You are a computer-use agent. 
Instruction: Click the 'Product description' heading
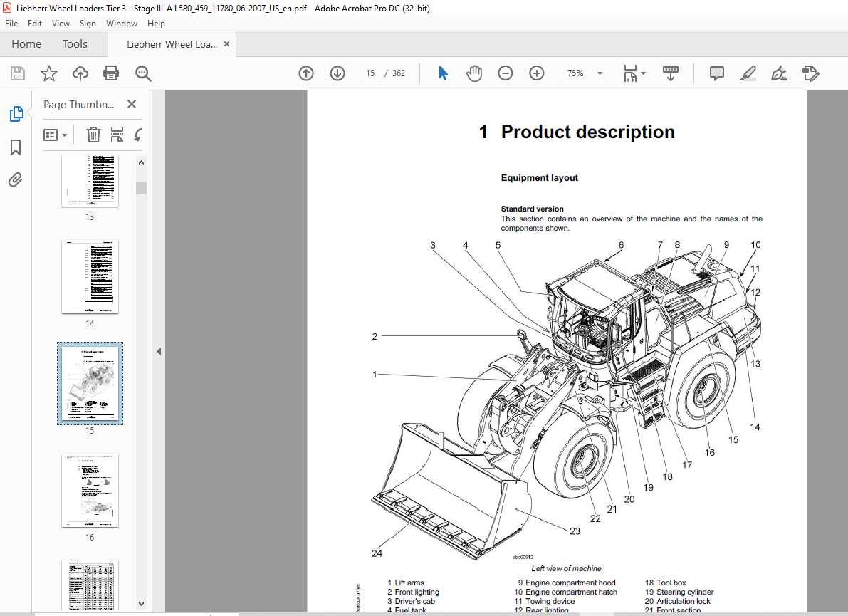(588, 132)
